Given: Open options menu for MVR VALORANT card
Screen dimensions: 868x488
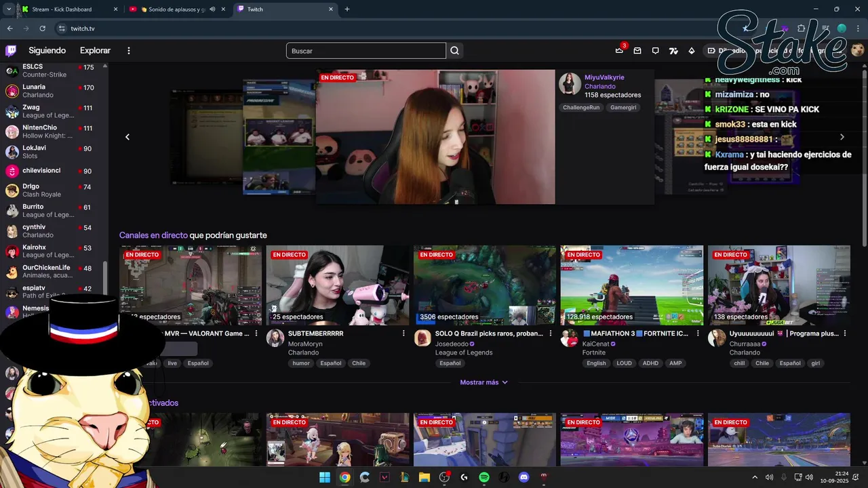Looking at the screenshot, I should pyautogui.click(x=256, y=333).
